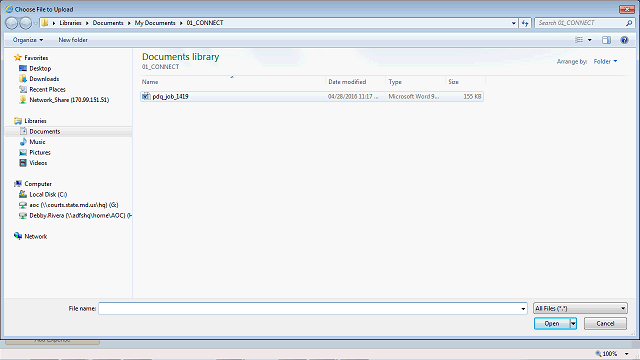640x360 pixels.
Task: Click the zoom magnifier icon in status bar
Action: coord(598,353)
